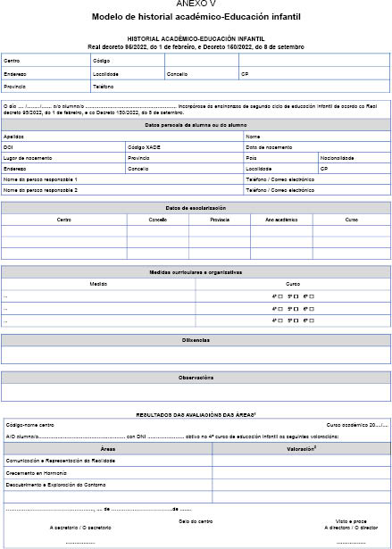
Task: Check the 6º box in third Medida row
Action: (312, 320)
